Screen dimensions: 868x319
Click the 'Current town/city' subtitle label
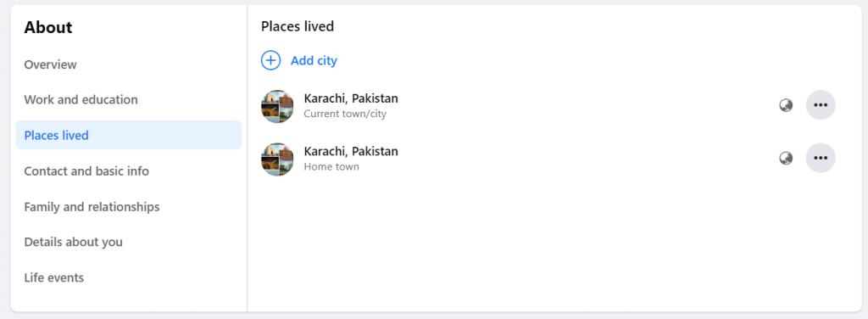pyautogui.click(x=345, y=114)
